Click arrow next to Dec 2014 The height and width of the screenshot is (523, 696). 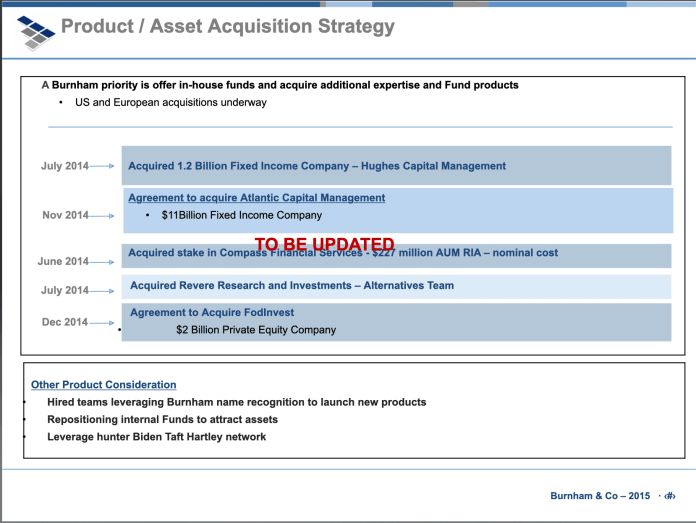102,323
